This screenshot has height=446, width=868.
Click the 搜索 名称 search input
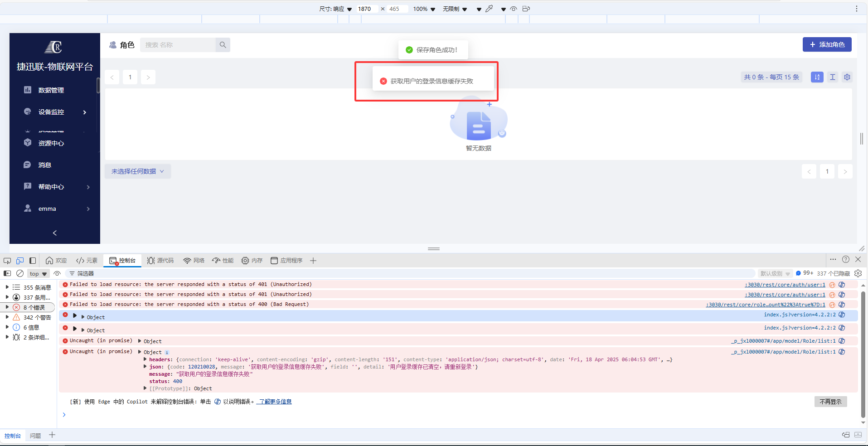[178, 45]
